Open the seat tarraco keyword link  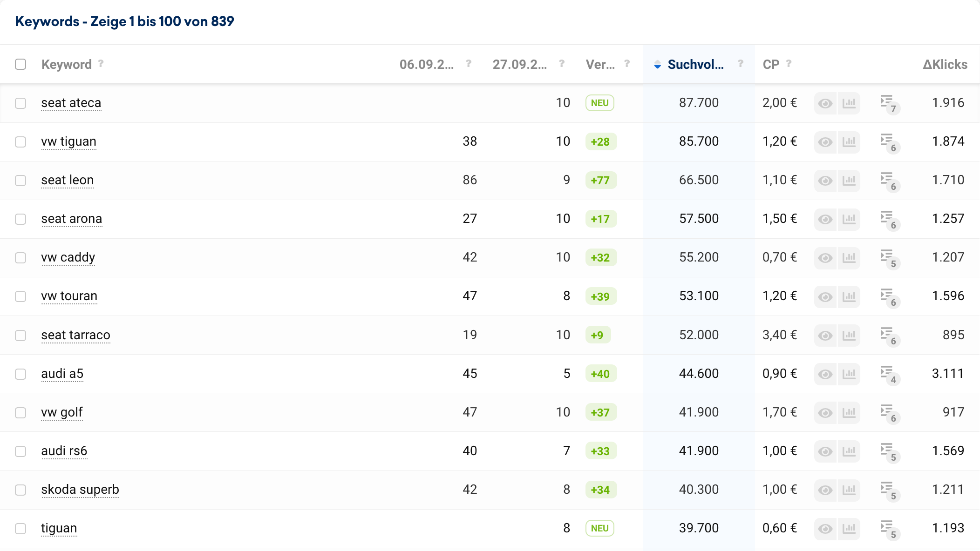click(75, 335)
